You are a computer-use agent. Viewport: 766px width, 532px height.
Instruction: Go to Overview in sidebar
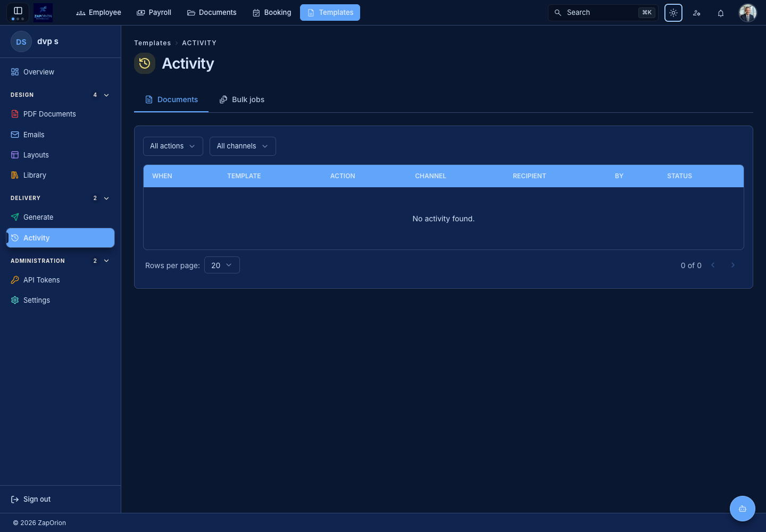(x=60, y=72)
